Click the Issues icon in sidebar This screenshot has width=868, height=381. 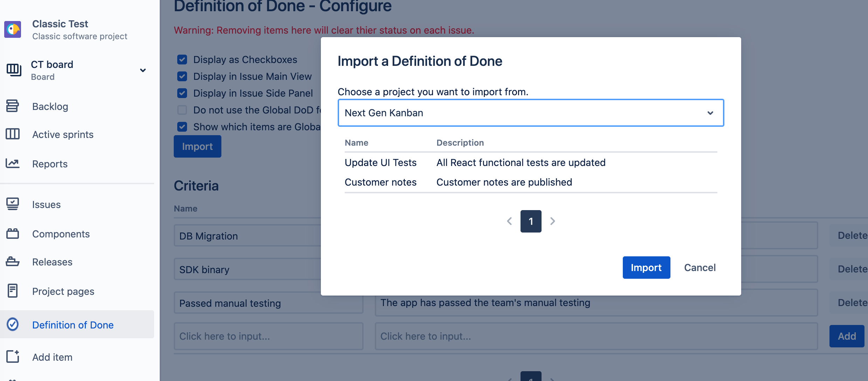pyautogui.click(x=13, y=204)
